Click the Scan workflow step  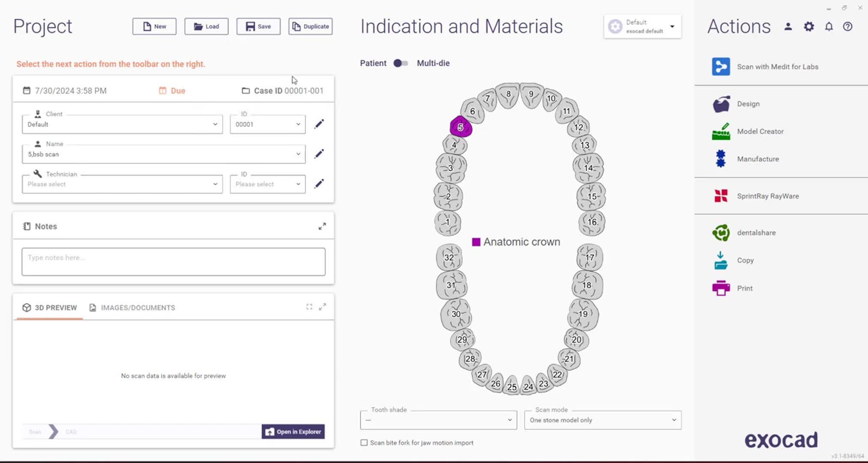click(x=35, y=432)
